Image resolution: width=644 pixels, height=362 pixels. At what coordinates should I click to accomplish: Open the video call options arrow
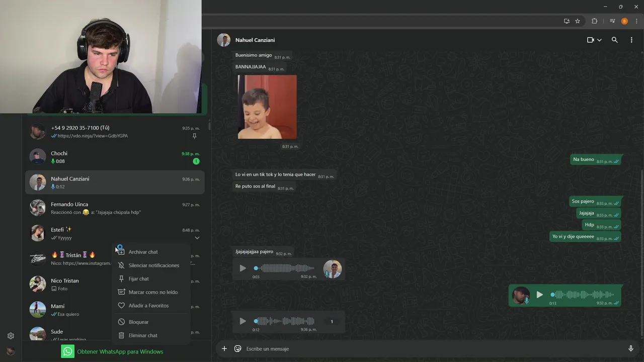pos(599,40)
